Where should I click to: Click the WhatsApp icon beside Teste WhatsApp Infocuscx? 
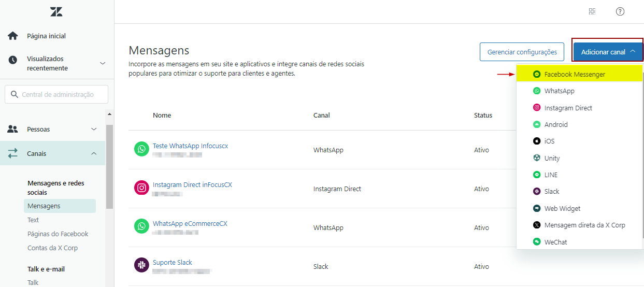tap(141, 149)
